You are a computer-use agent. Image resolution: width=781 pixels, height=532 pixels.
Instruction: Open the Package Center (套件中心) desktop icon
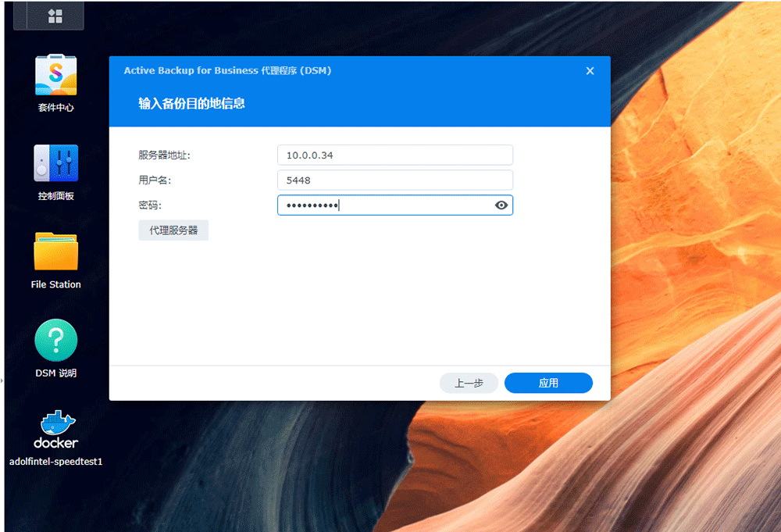[x=55, y=83]
